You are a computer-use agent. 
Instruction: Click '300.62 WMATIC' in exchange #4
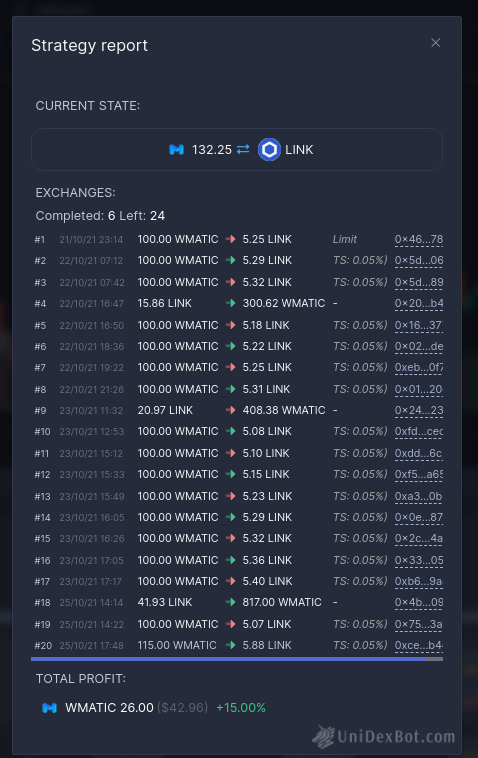284,303
